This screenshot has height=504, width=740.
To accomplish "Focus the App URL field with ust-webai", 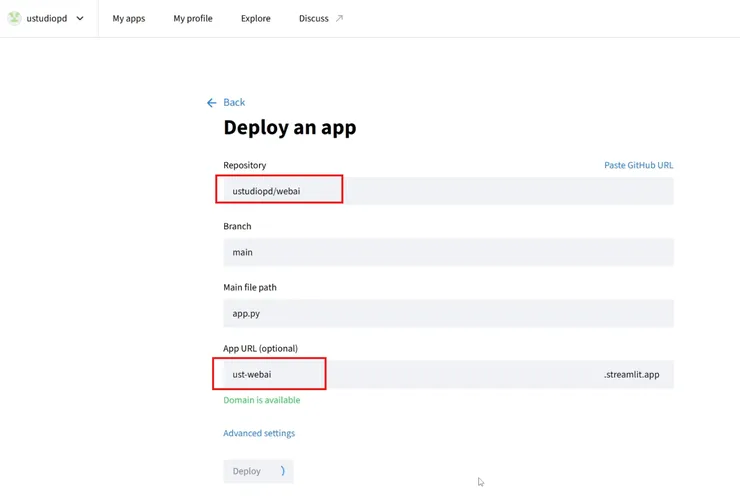I will coord(448,374).
